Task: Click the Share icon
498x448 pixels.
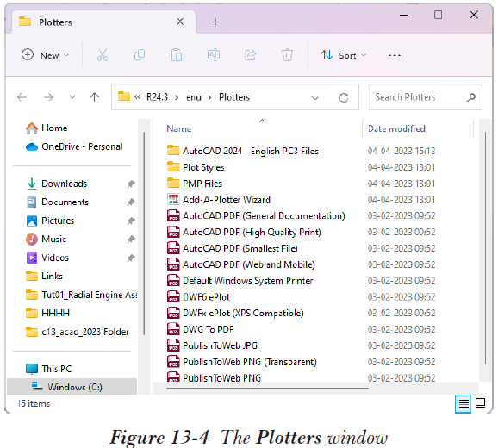Action: 250,55
